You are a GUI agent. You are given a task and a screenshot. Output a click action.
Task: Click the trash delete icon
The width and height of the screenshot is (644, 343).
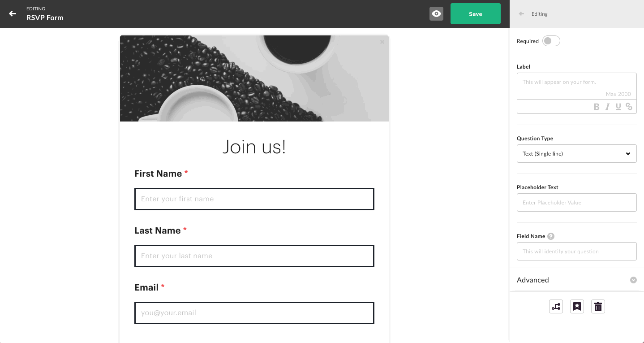point(598,307)
